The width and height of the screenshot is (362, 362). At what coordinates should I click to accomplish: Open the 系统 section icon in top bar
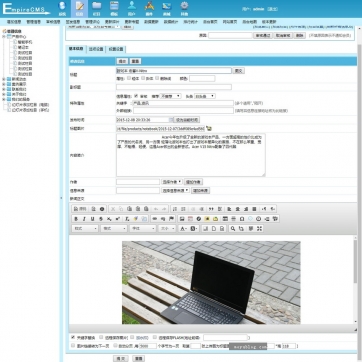(x=62, y=8)
